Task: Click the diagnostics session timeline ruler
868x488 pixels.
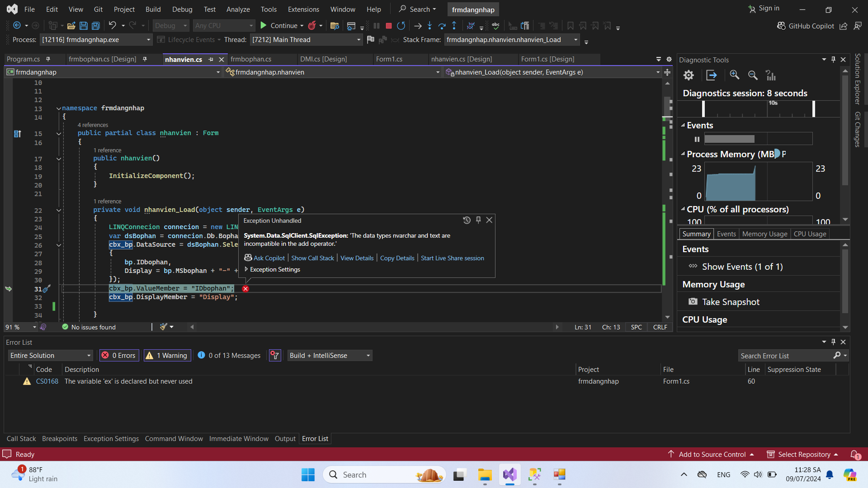Action: (758, 109)
